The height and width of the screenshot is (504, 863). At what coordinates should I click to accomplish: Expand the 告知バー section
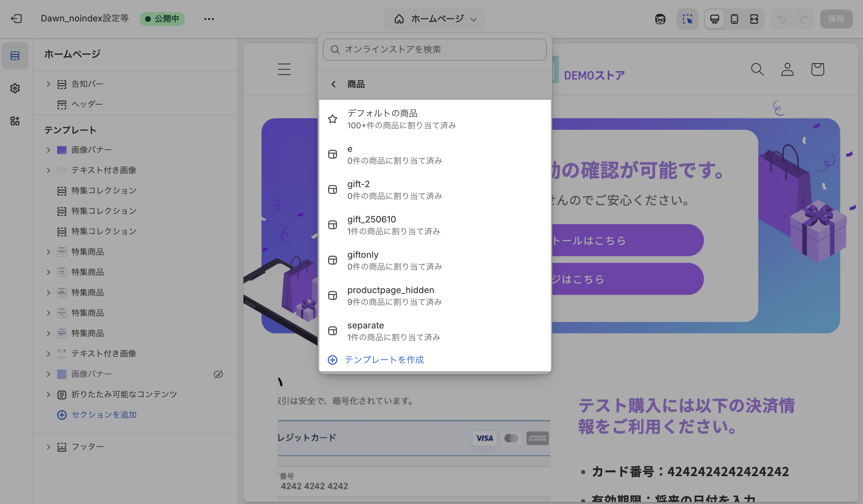coord(48,84)
